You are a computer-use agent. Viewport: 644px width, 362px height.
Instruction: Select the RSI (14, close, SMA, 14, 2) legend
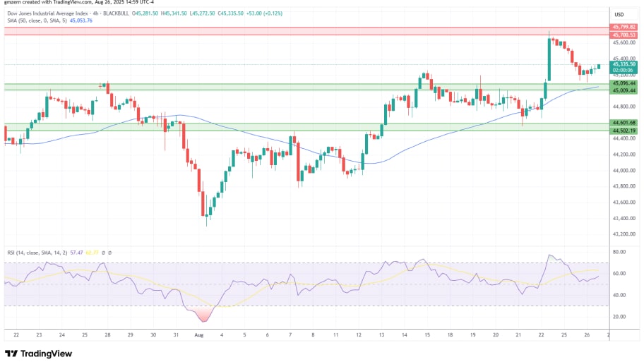[x=37, y=253]
